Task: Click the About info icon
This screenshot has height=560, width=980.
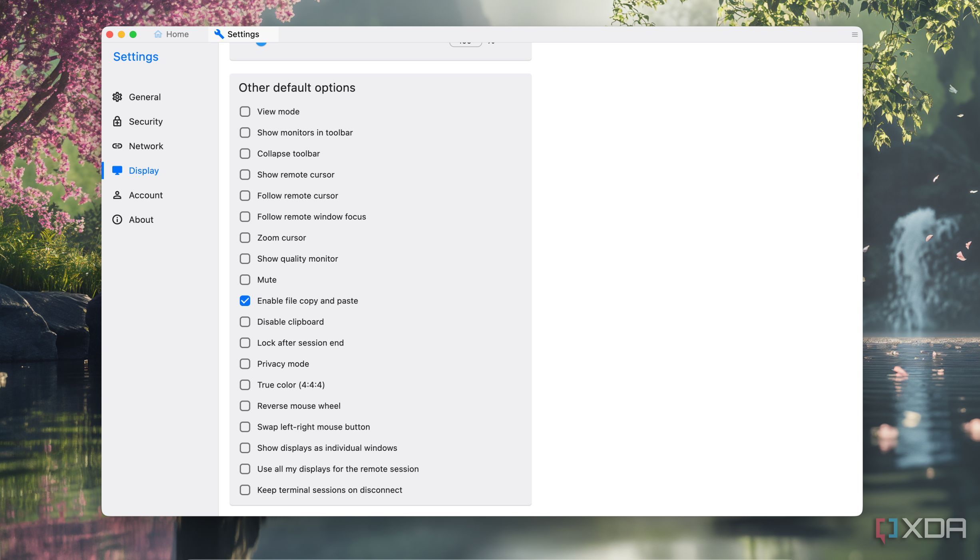Action: click(117, 220)
